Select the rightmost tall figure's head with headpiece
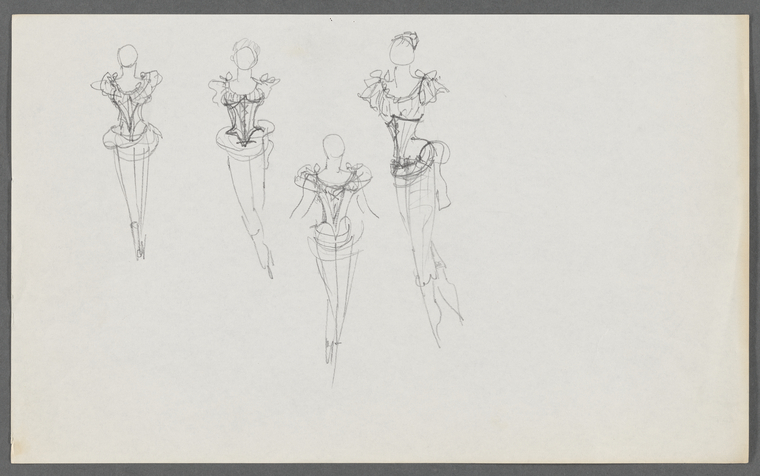Screen dimensions: 760x476 404,48
